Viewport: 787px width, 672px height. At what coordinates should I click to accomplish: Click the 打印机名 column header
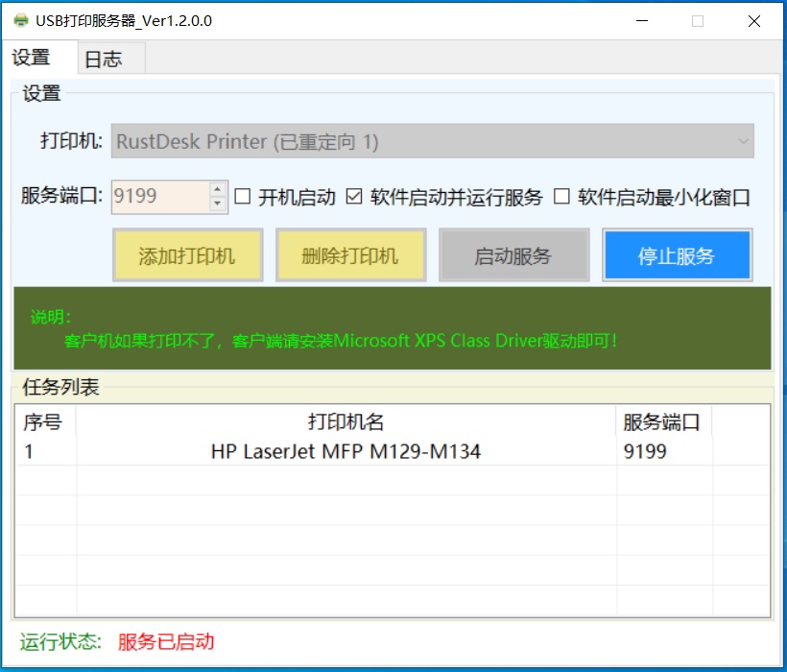[x=346, y=422]
